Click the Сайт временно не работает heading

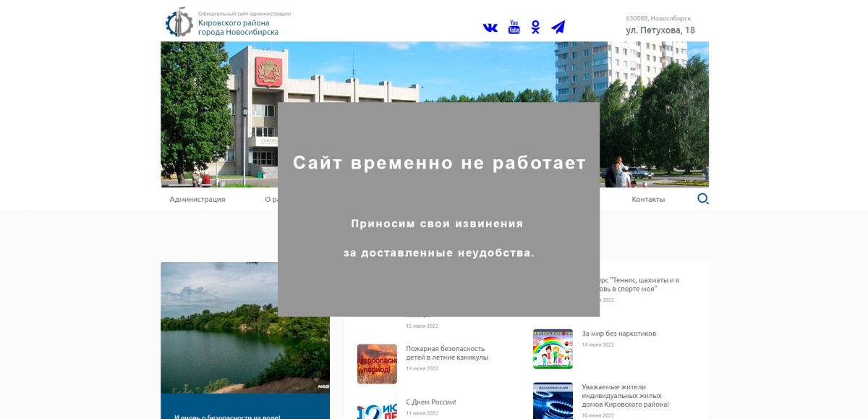pos(439,163)
